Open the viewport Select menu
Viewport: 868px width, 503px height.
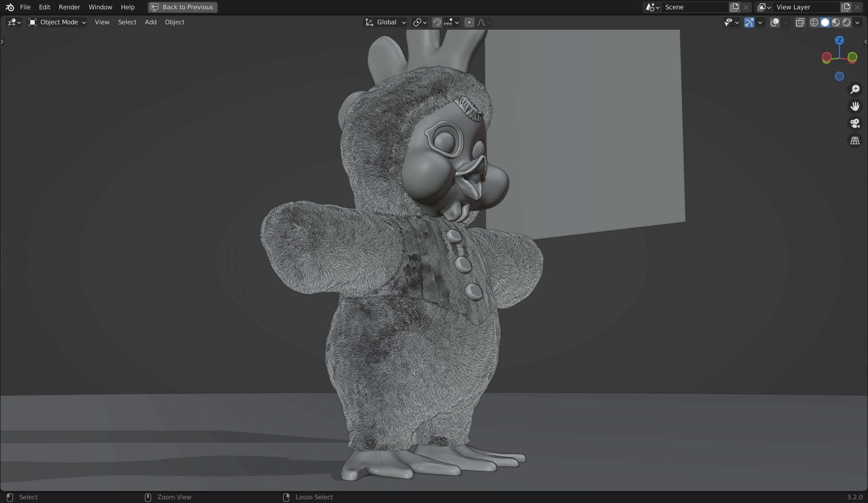127,22
